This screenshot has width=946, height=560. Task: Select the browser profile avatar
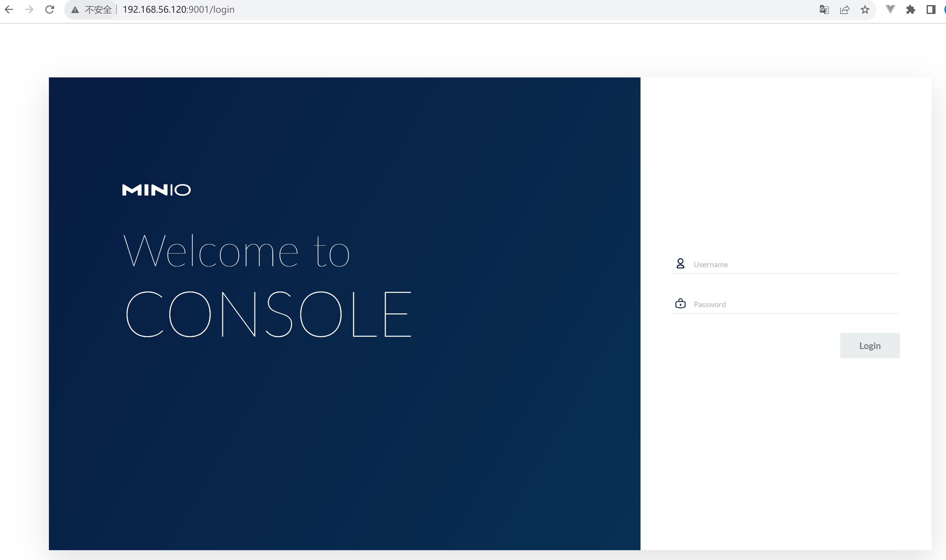point(944,10)
